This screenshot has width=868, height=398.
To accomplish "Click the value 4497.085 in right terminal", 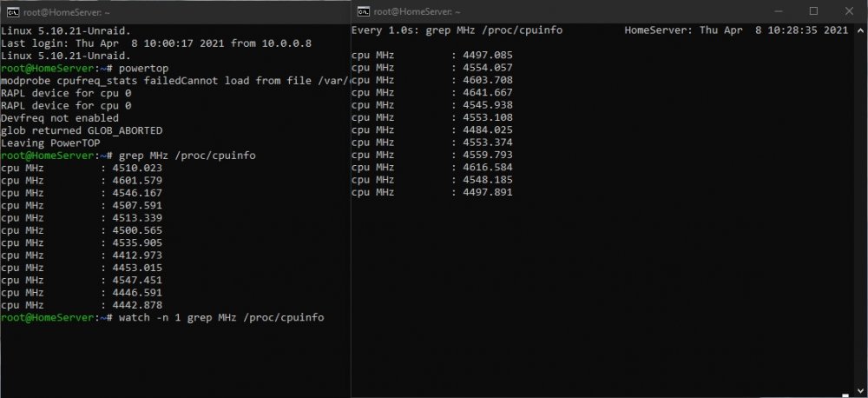I will [x=488, y=56].
